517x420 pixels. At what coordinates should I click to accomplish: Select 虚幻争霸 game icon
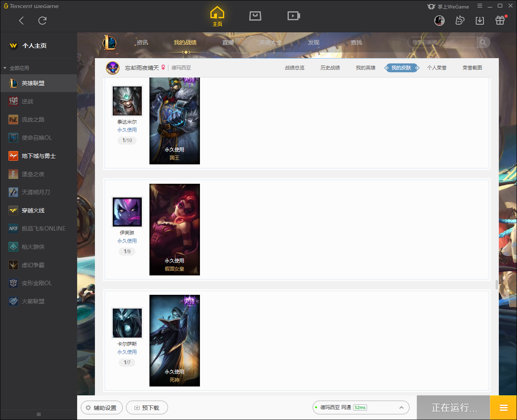[x=13, y=265]
